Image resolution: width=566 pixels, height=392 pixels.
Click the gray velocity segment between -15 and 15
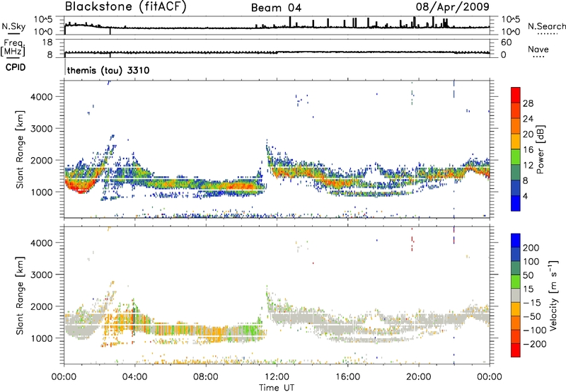click(516, 295)
